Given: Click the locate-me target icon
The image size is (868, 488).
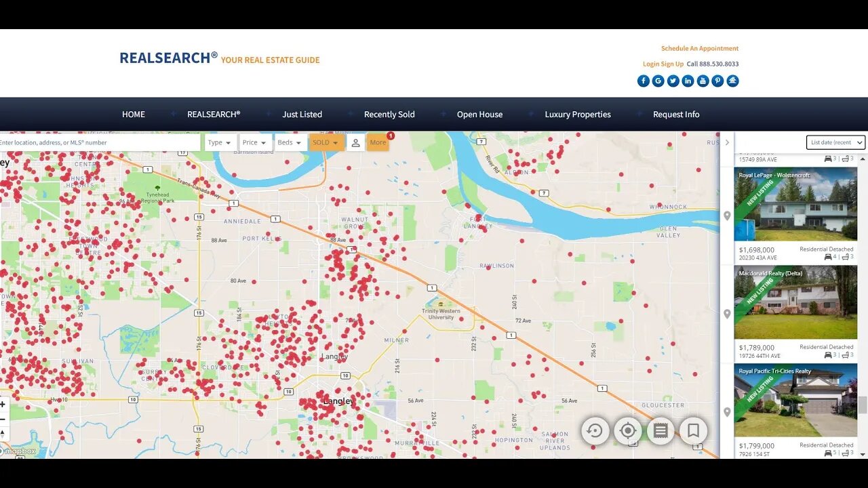Looking at the screenshot, I should 628,430.
